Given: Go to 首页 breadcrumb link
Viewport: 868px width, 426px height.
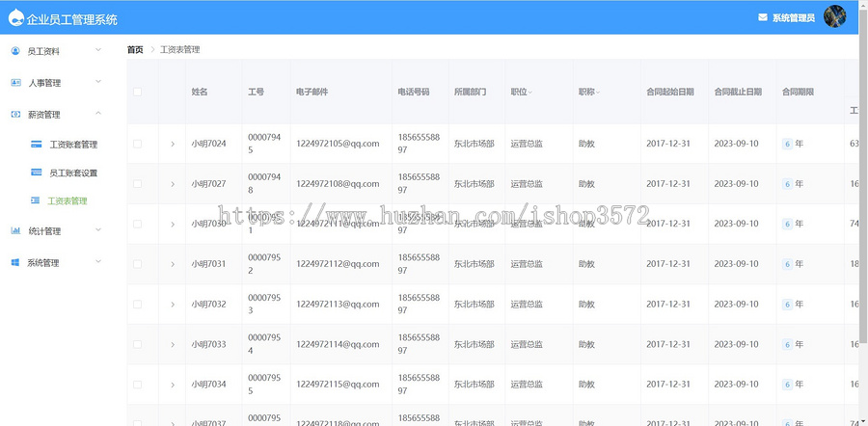Looking at the screenshot, I should (x=135, y=49).
